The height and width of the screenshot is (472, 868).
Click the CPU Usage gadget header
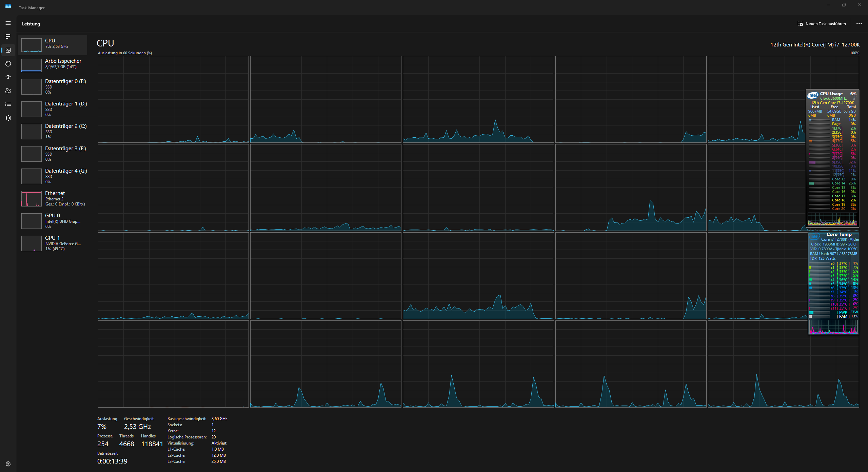pyautogui.click(x=831, y=94)
